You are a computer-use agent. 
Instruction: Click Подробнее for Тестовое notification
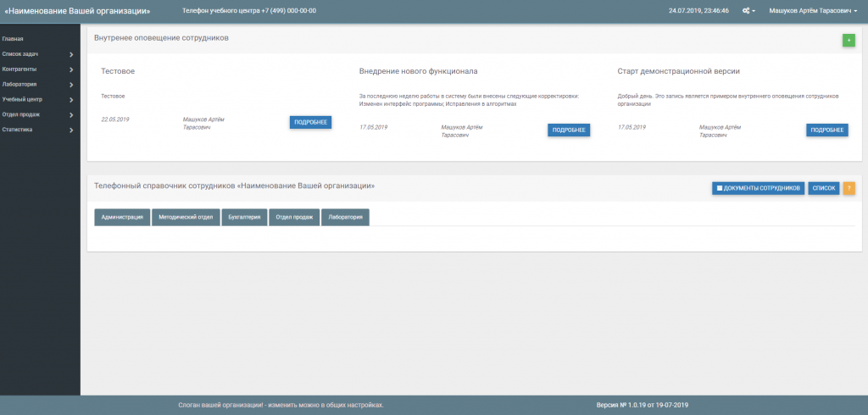point(310,122)
